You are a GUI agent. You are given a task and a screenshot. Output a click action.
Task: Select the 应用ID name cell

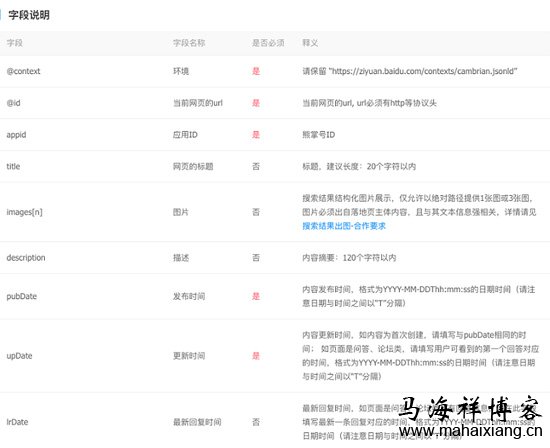(185, 135)
